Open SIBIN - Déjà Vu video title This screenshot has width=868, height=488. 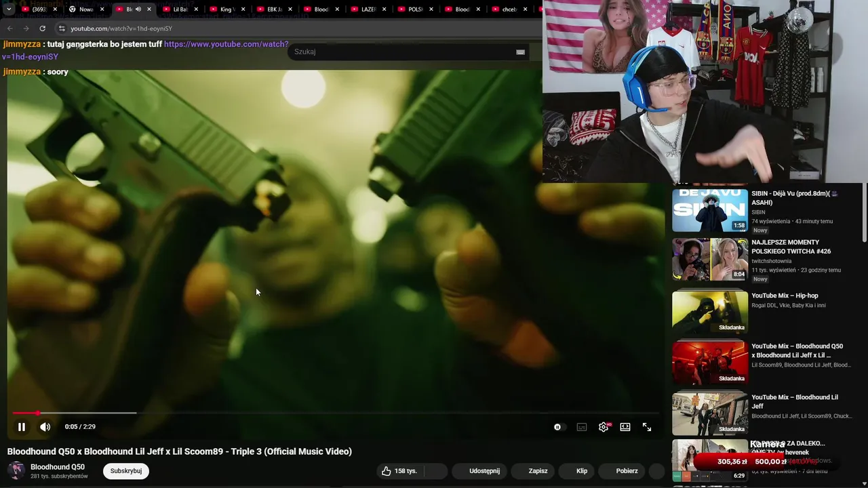pyautogui.click(x=795, y=198)
